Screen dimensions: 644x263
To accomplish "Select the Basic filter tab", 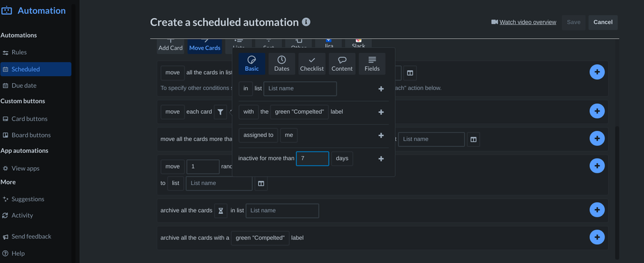I will click(252, 64).
